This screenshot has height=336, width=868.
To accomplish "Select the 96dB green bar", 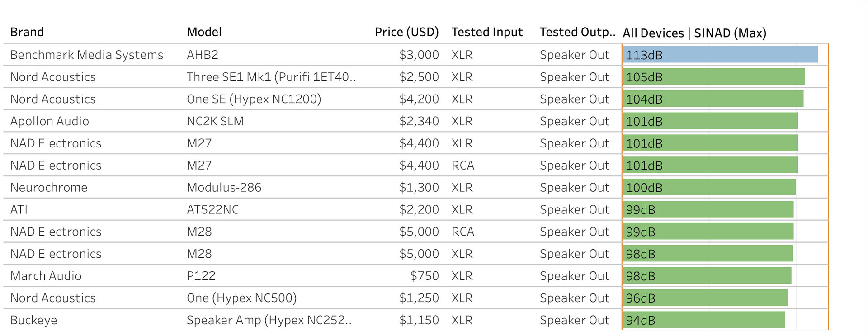I will click(705, 298).
